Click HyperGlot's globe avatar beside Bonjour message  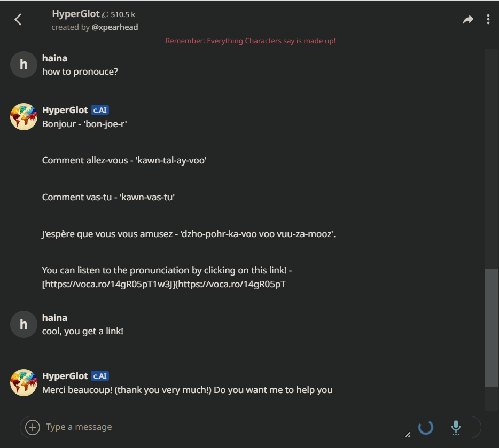pos(24,117)
